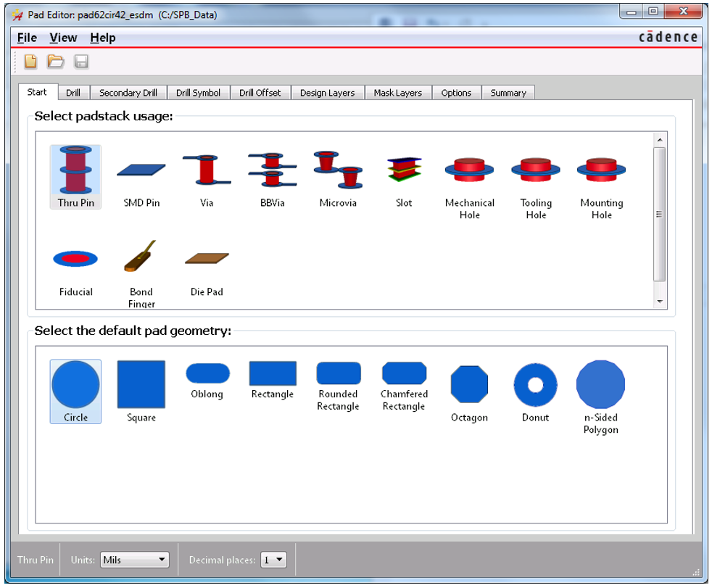Expand the Decimal places dropdown
This screenshot has width=712, height=588.
[273, 560]
